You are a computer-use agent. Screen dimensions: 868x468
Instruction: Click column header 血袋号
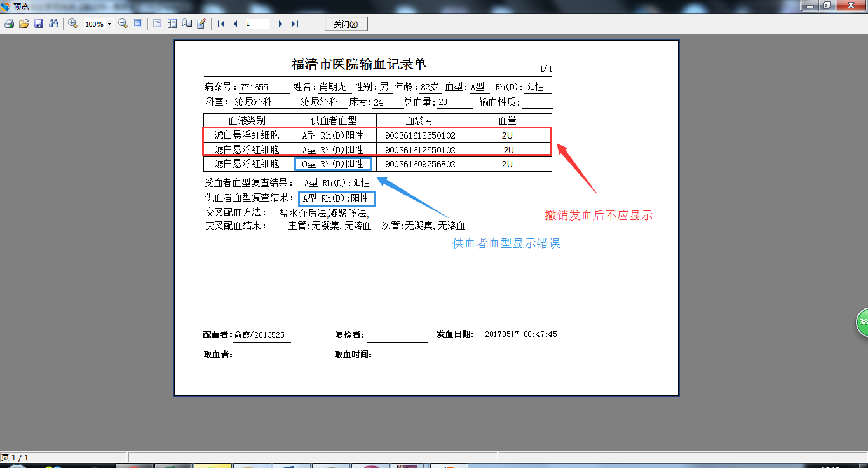(x=419, y=120)
